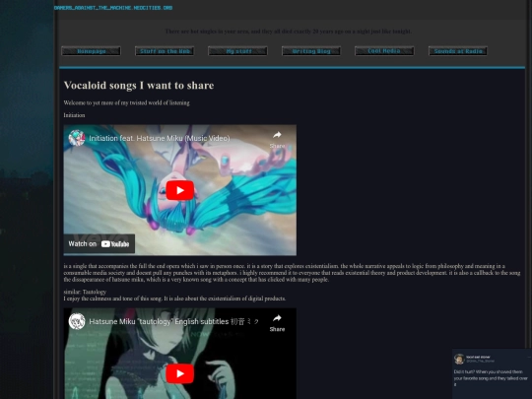532x399 pixels.
Task: Open the tautology English subtitles video title
Action: click(x=174, y=321)
